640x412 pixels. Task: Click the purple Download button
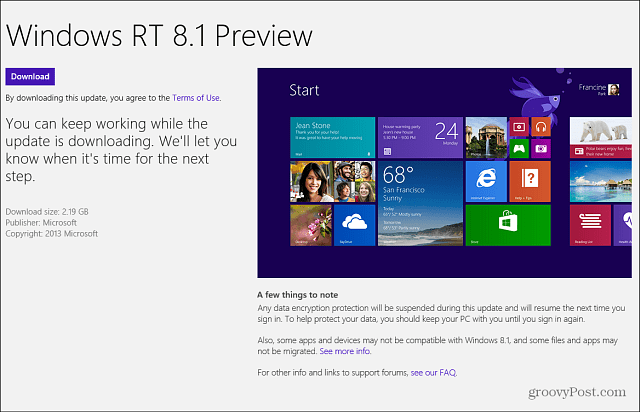coord(30,77)
